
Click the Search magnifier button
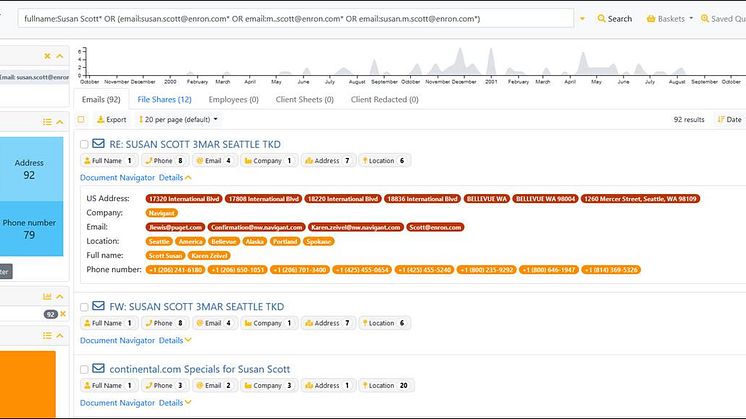614,18
